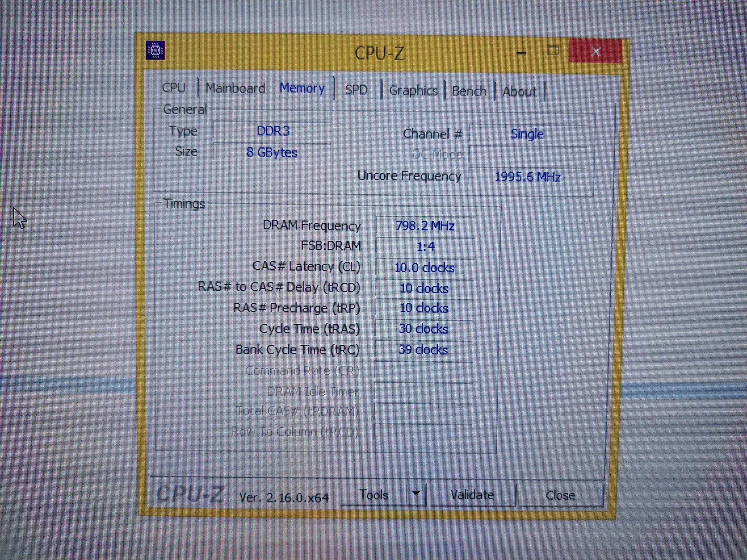Click the Uncore Frequency value 1995.6 MHz
747x560 pixels.
click(x=528, y=177)
